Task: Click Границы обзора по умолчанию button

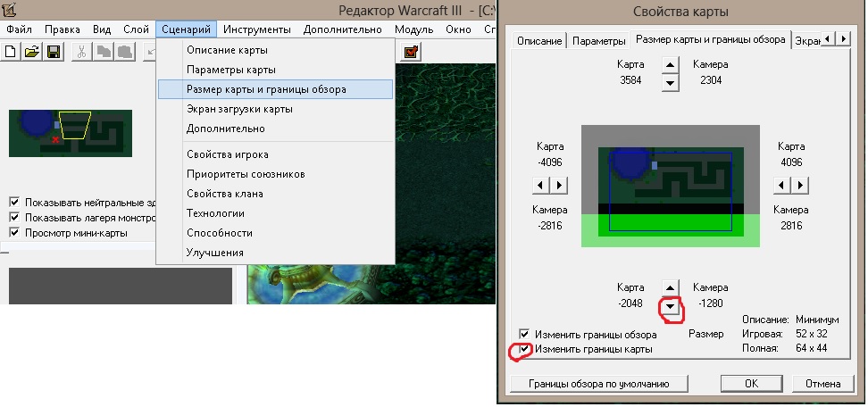Action: [599, 383]
